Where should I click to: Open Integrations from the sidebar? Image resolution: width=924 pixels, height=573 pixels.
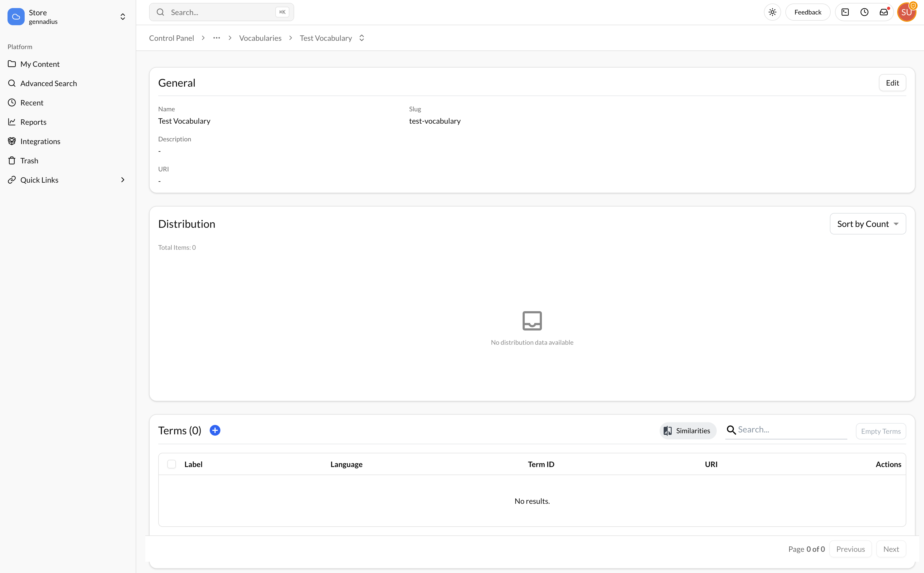[40, 141]
